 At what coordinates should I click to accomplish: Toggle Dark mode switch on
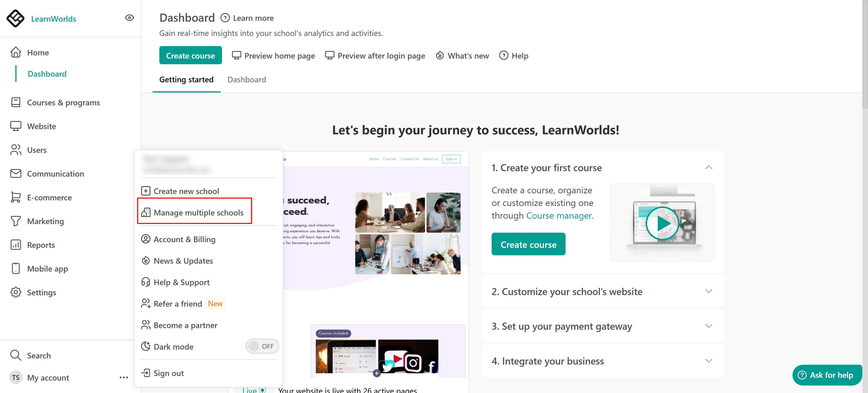262,346
